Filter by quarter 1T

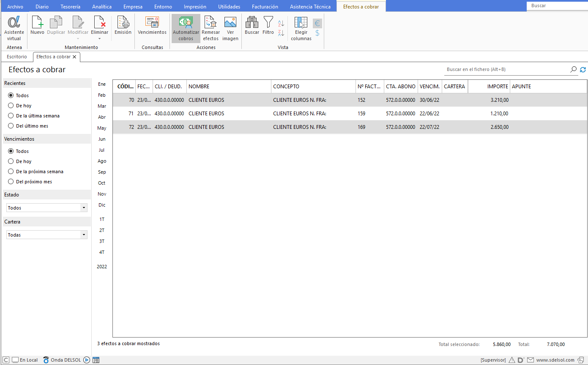102,219
